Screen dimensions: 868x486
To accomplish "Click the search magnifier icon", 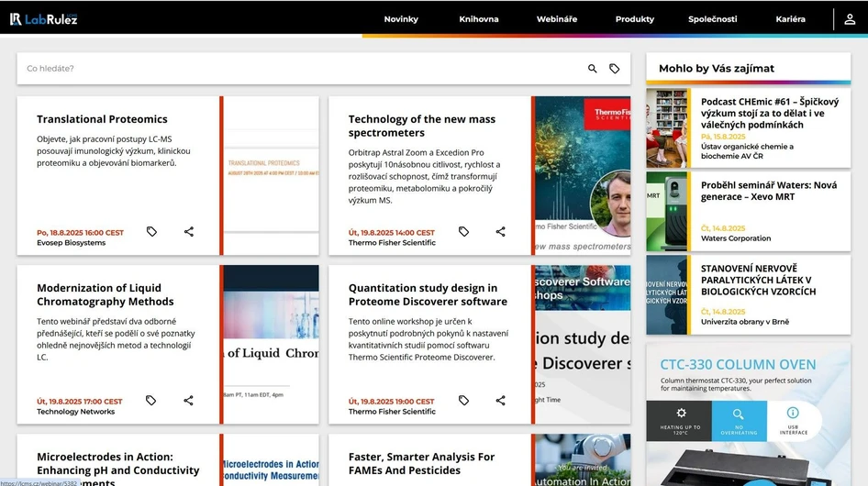I will click(592, 69).
